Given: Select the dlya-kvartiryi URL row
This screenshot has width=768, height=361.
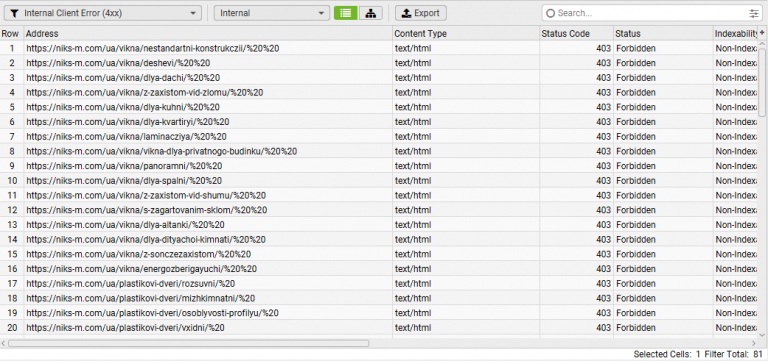Looking at the screenshot, I should [127, 122].
